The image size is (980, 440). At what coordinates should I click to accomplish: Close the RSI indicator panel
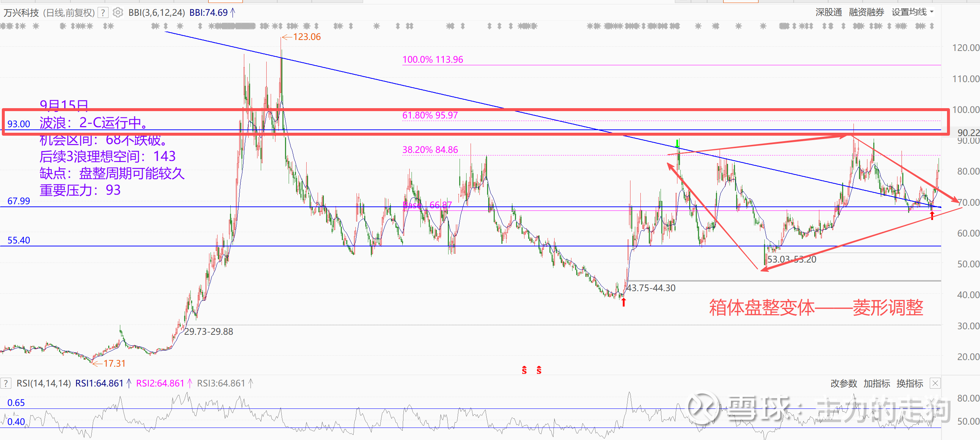pos(935,383)
